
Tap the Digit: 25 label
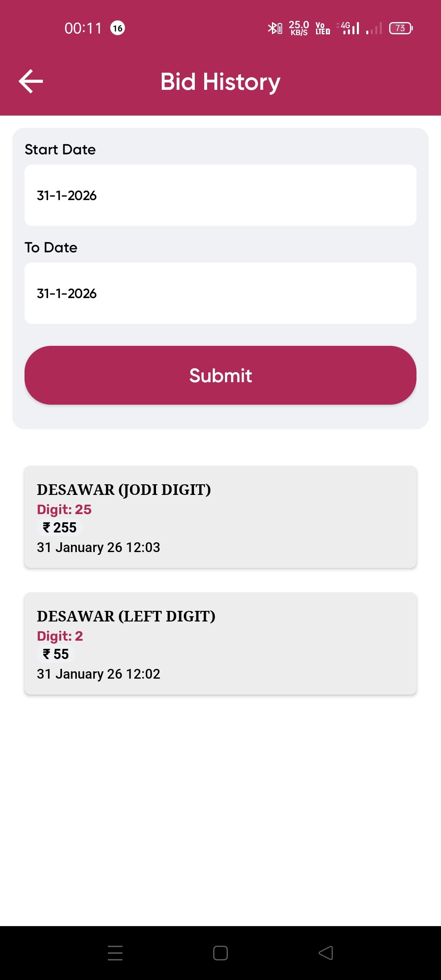click(64, 510)
